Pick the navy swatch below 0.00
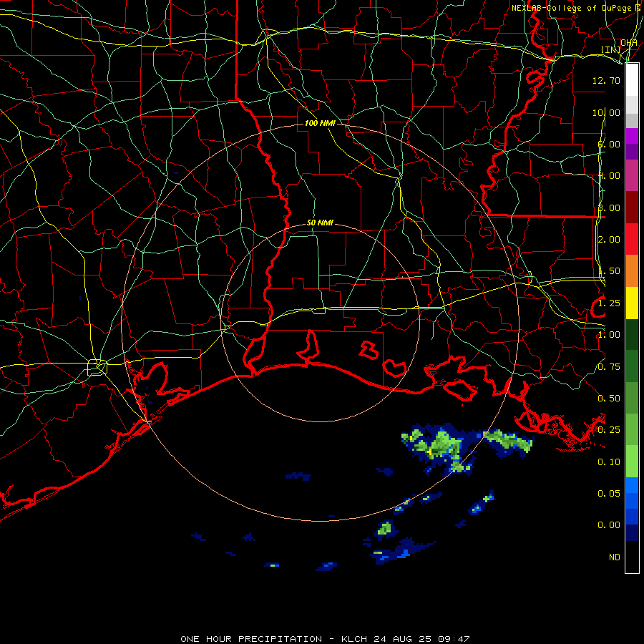Viewport: 644px width, 644px height. pyautogui.click(x=632, y=532)
